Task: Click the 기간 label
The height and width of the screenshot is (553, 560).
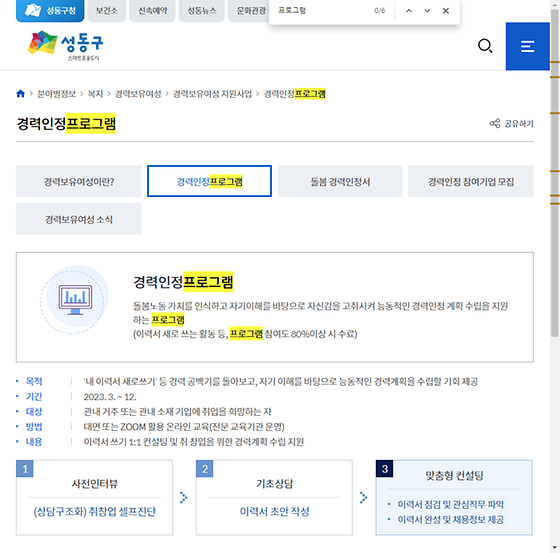Action: coord(34,397)
